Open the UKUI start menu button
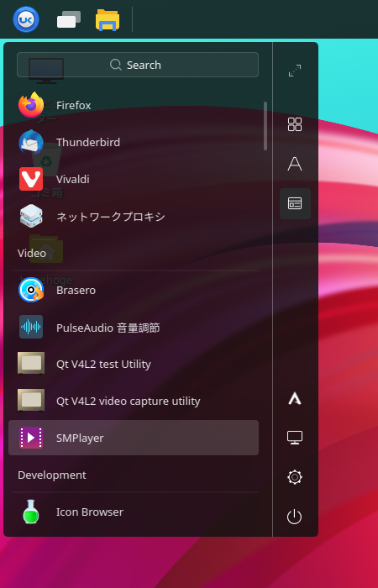This screenshot has height=588, width=378. point(26,19)
